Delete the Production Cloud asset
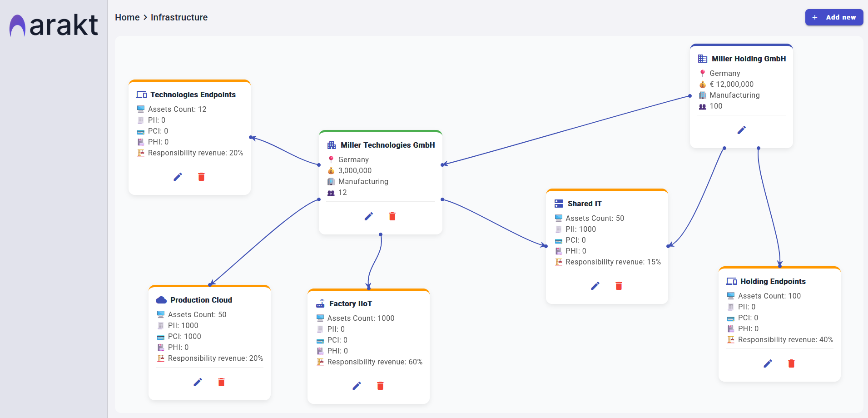This screenshot has height=418, width=868. 221,382
